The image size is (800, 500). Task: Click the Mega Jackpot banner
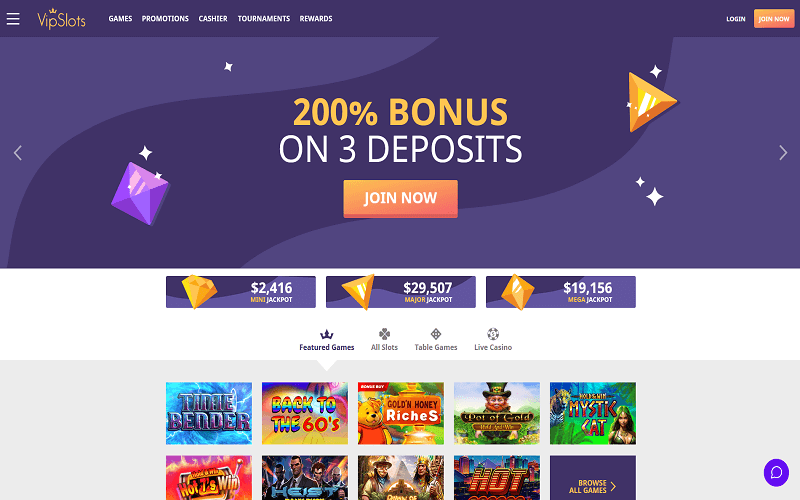(x=561, y=292)
